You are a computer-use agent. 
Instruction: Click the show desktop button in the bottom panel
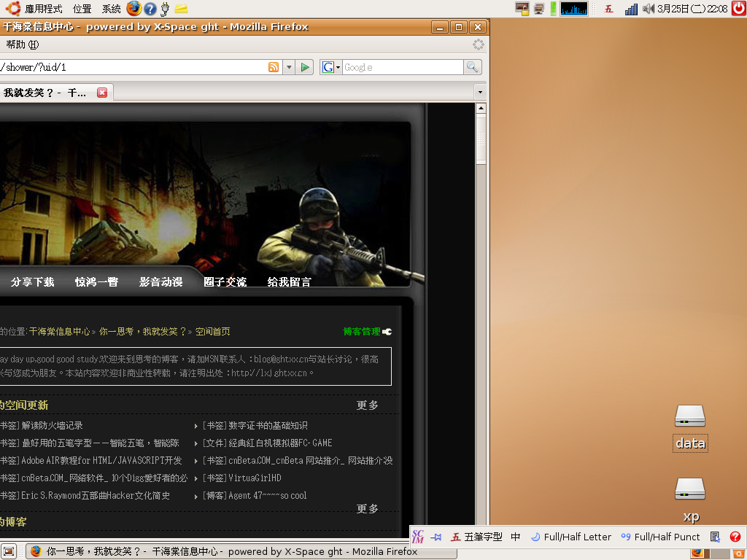pyautogui.click(x=9, y=551)
